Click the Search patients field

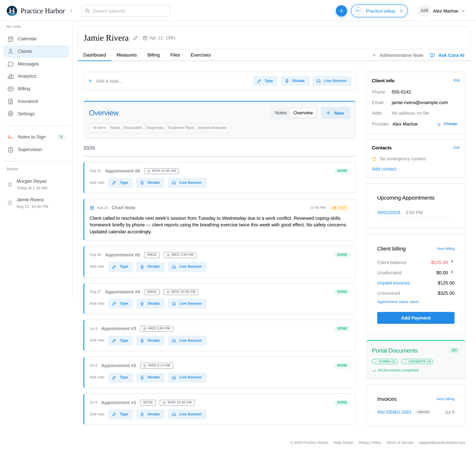click(125, 11)
